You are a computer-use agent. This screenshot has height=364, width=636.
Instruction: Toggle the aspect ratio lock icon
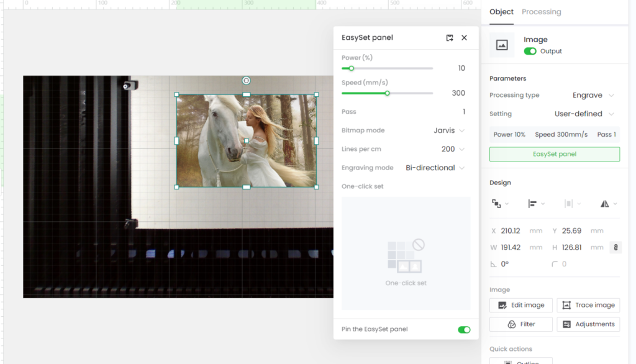click(616, 247)
